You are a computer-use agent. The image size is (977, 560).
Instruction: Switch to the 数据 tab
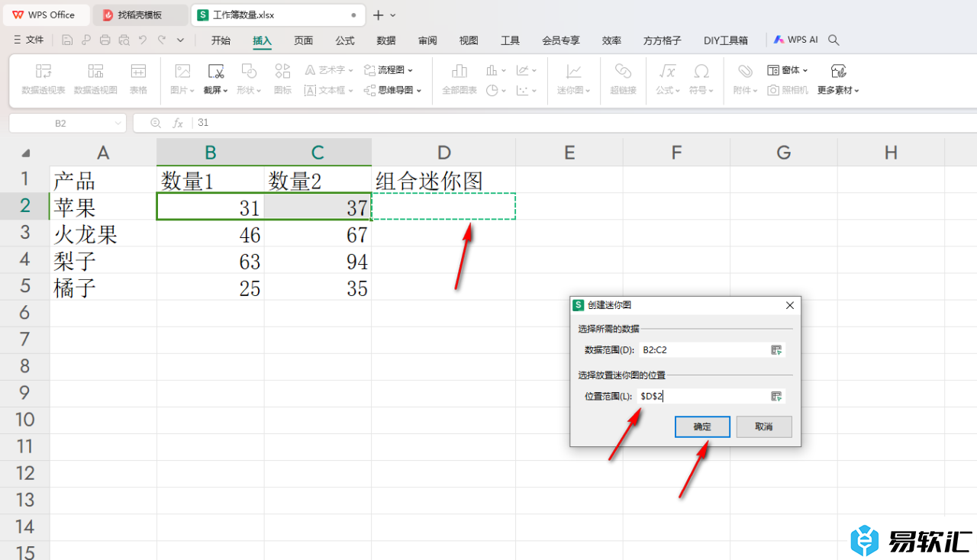click(386, 40)
